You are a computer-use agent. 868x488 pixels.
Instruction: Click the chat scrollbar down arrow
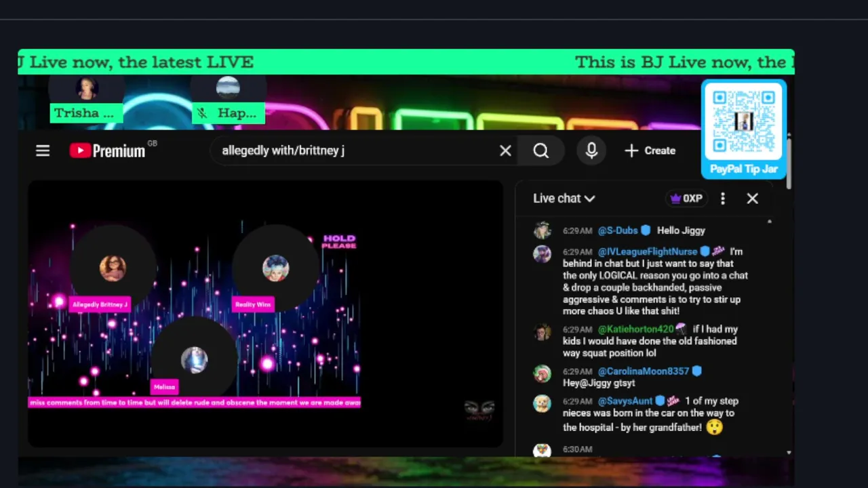[x=789, y=452]
